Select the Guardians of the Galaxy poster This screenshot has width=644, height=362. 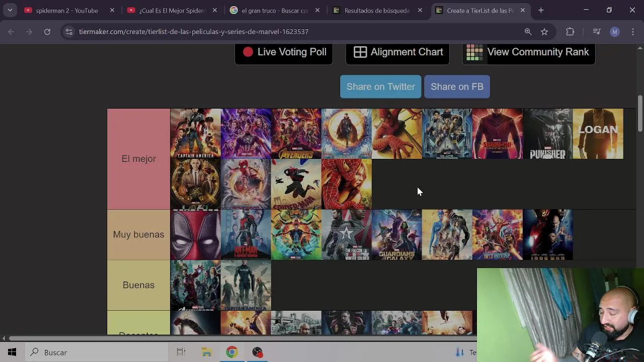(x=397, y=235)
